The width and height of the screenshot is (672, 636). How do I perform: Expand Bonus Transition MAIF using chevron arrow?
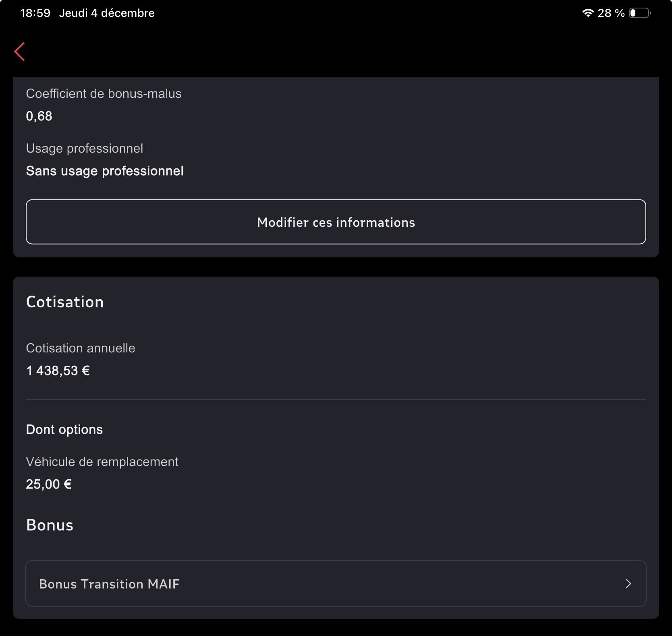pyautogui.click(x=628, y=584)
